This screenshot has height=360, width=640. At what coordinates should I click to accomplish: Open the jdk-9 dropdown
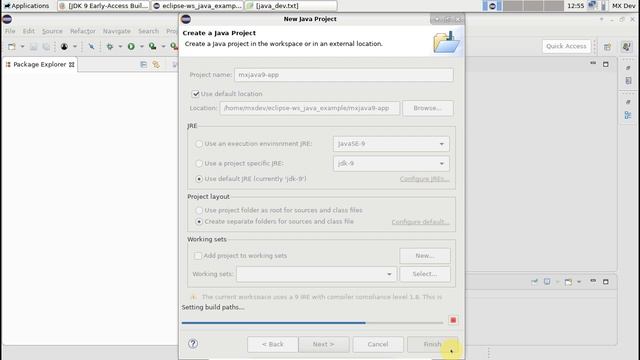391,163
